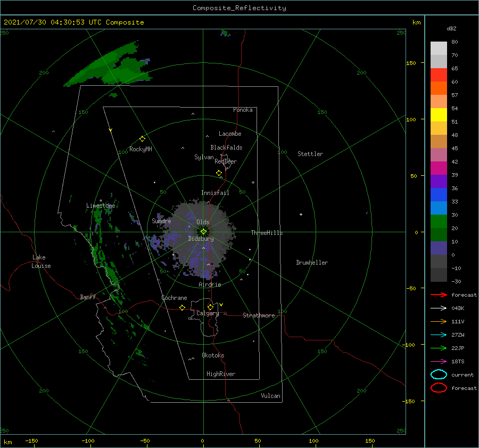Select the red 65-60 dBZ color swatch

pos(439,75)
